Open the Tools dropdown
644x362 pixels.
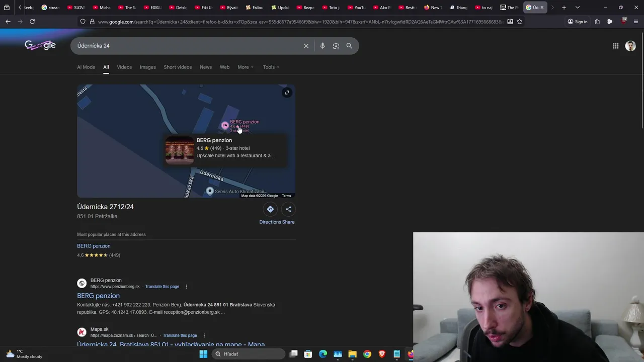tap(271, 67)
